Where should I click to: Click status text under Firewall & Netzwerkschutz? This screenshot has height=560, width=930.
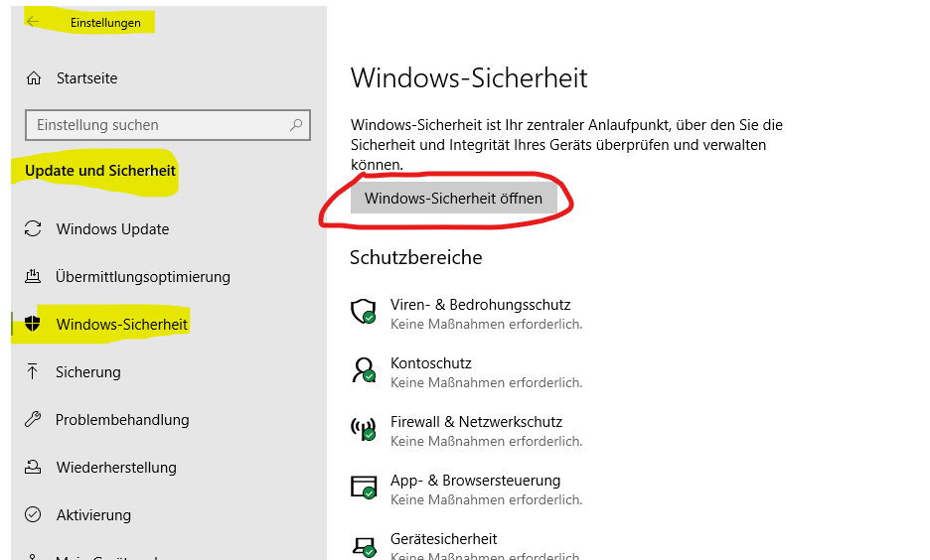click(486, 442)
